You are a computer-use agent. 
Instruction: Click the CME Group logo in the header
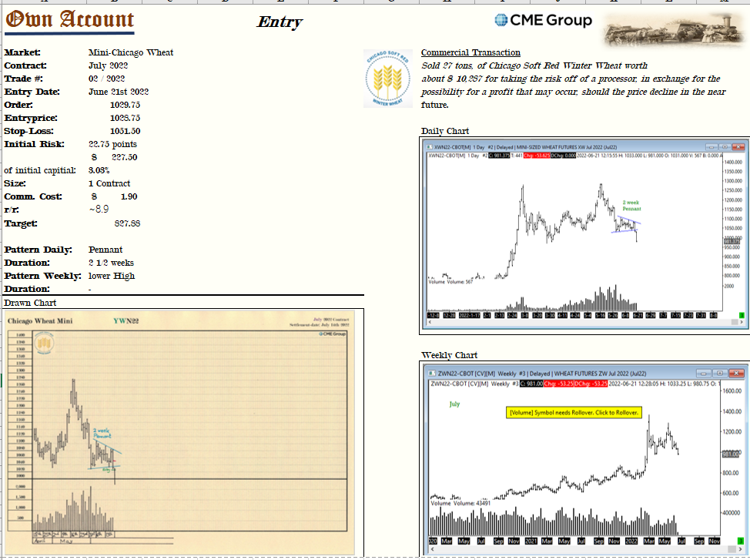[543, 20]
